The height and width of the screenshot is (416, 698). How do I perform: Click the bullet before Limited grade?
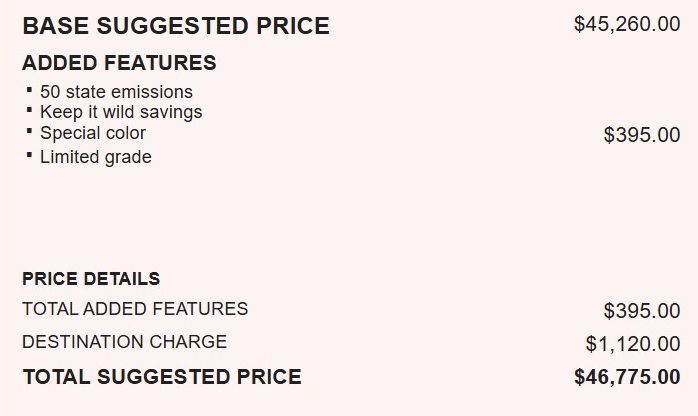(x=30, y=155)
